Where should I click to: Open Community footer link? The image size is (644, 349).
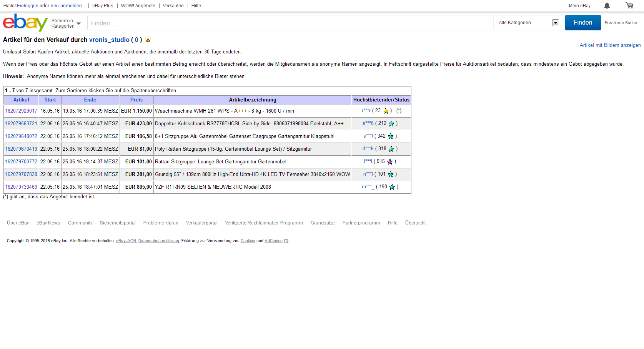(x=80, y=223)
